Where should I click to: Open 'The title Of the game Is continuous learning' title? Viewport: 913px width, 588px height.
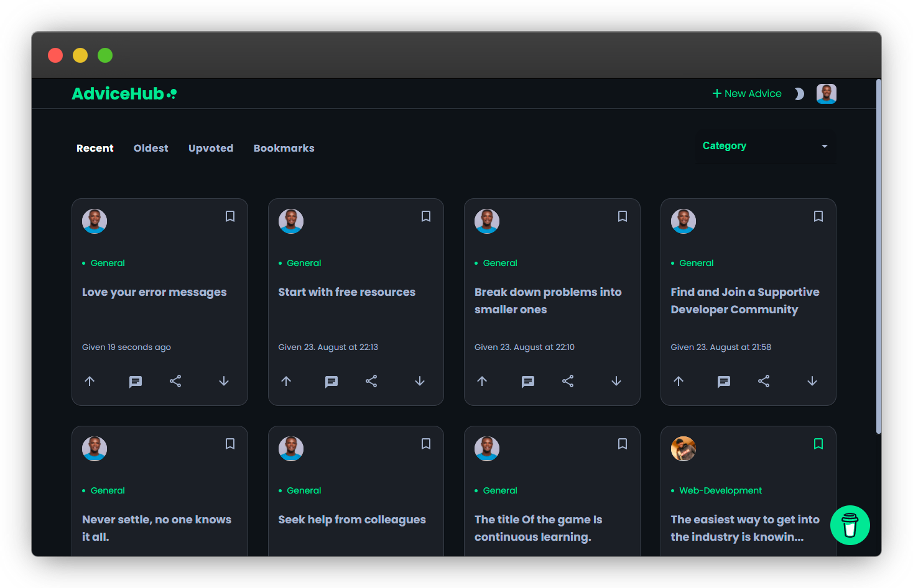pos(539,528)
